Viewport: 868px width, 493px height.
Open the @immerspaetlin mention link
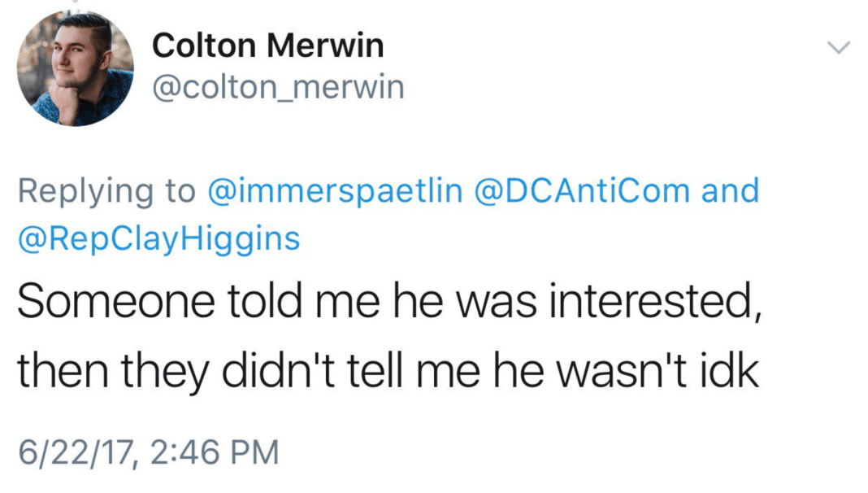coord(336,191)
